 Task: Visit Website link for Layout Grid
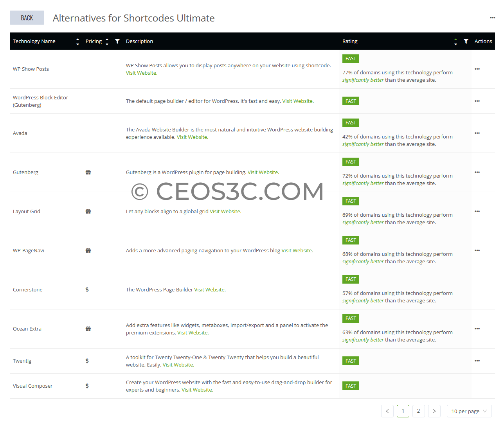pos(225,211)
